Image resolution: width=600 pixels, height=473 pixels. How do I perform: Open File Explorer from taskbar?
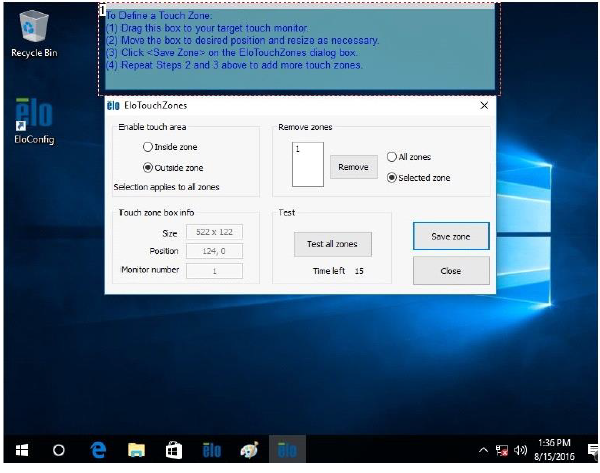click(136, 450)
